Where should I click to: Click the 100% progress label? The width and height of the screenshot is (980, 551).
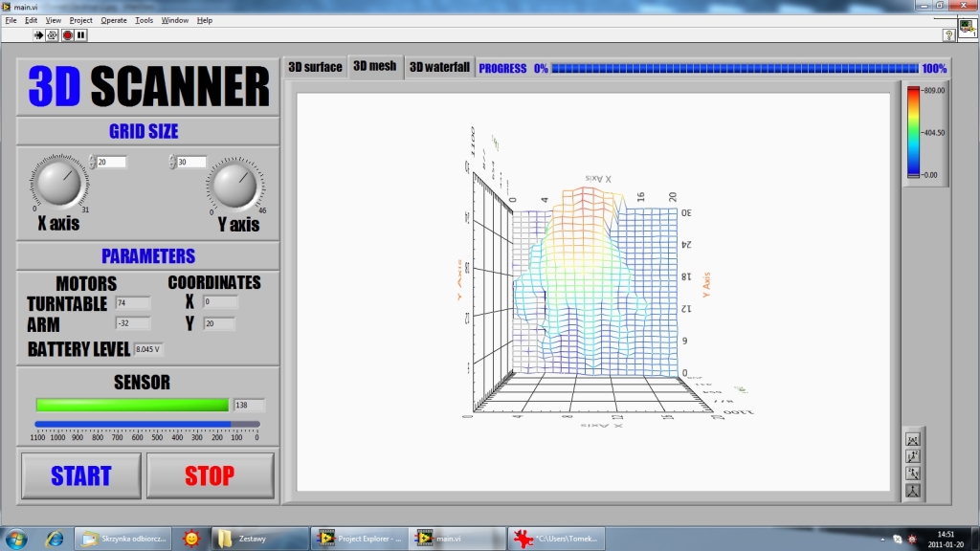[x=934, y=69]
